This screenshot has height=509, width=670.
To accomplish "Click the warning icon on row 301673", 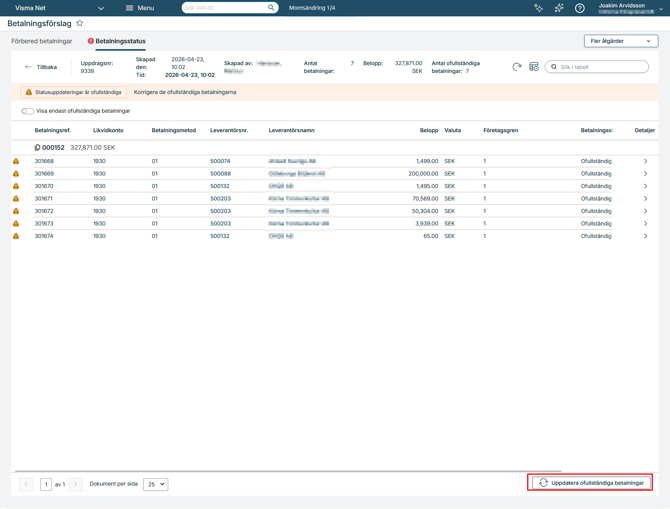I will point(16,224).
